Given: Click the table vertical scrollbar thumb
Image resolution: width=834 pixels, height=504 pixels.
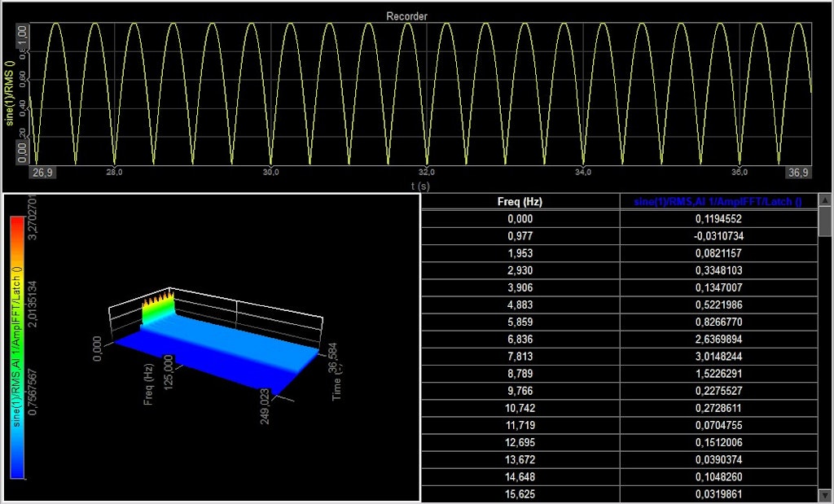Looking at the screenshot, I should coord(825,221).
